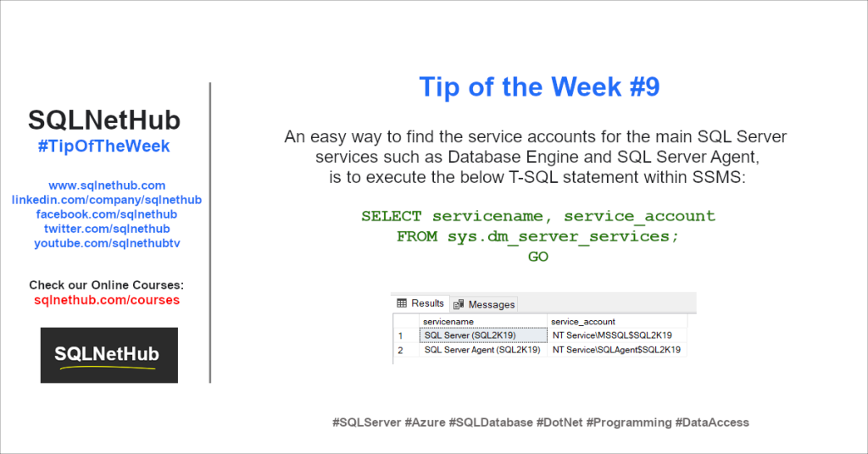868x454 pixels.
Task: Open the linkedin.com/company/sqlnethub link
Action: coord(107,200)
